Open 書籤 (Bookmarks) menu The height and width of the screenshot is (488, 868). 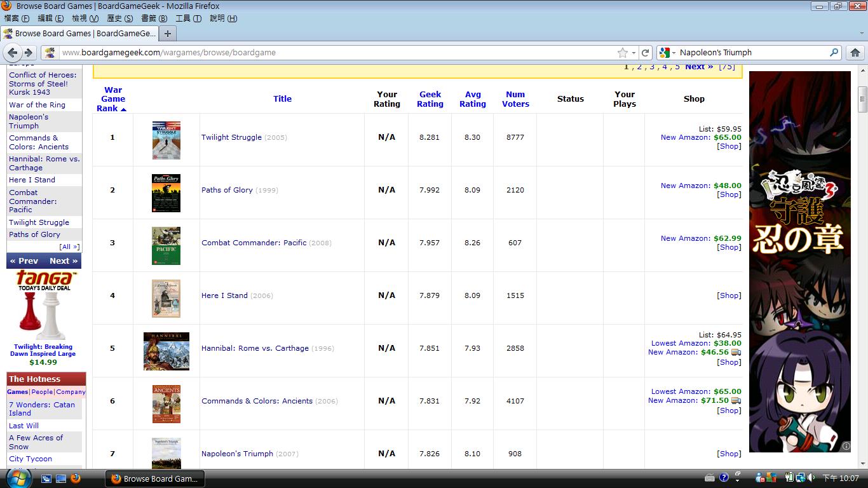pos(154,18)
